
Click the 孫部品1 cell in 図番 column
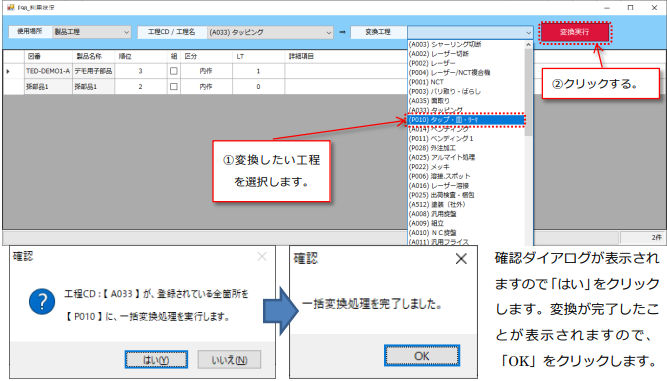click(48, 86)
